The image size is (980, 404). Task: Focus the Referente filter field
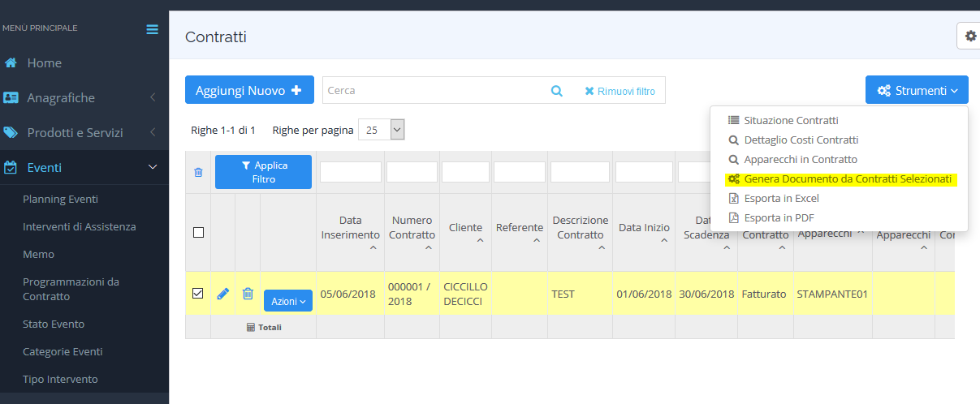point(520,172)
